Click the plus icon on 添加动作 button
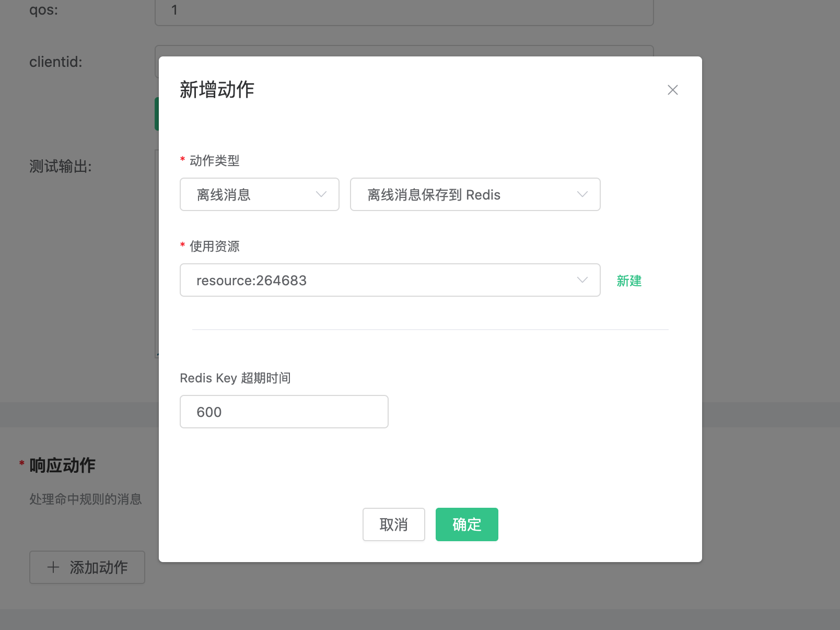 point(52,567)
